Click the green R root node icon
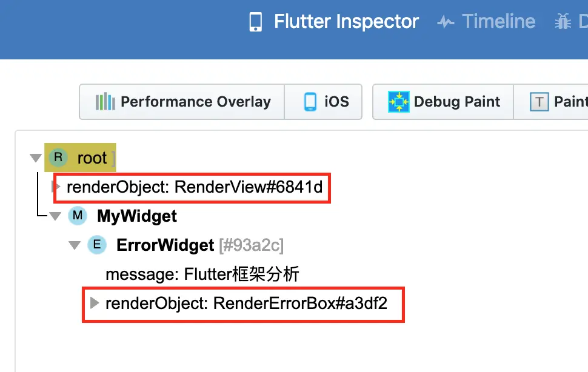 click(58, 158)
